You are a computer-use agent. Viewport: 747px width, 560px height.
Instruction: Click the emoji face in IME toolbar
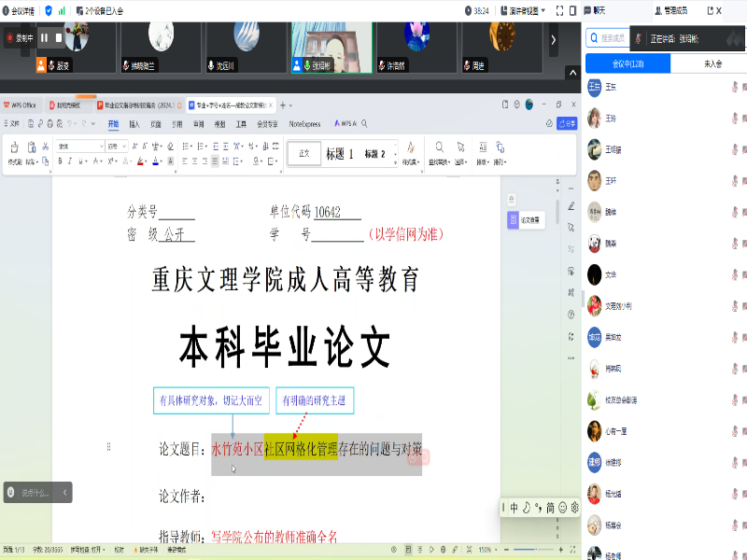(563, 508)
